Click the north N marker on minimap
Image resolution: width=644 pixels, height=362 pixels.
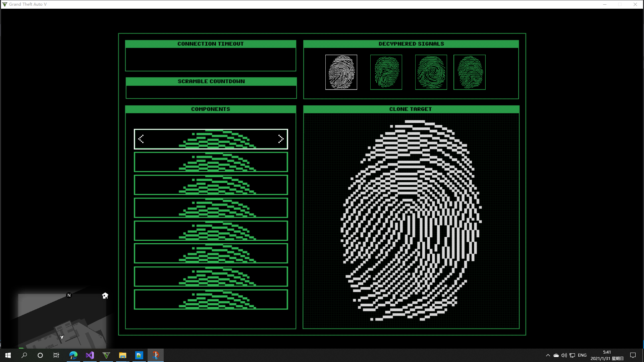[x=69, y=295]
